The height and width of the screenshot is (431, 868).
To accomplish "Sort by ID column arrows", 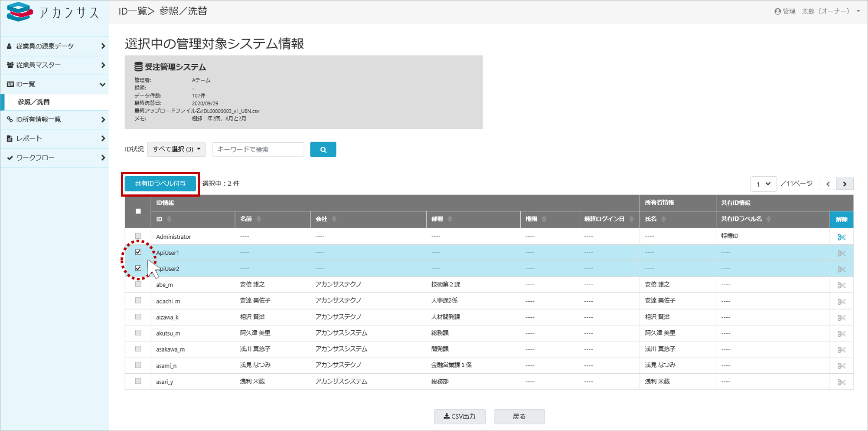I will [170, 219].
